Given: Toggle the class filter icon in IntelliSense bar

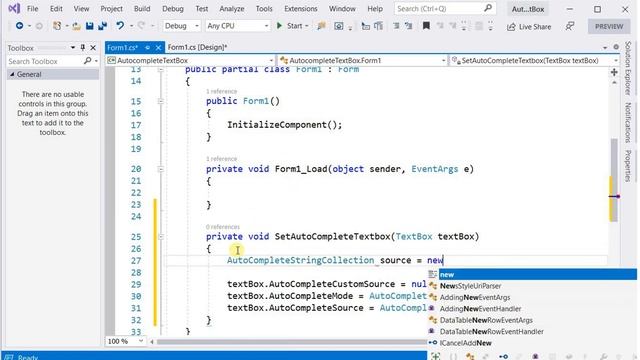Looking at the screenshot, I should click(x=470, y=356).
